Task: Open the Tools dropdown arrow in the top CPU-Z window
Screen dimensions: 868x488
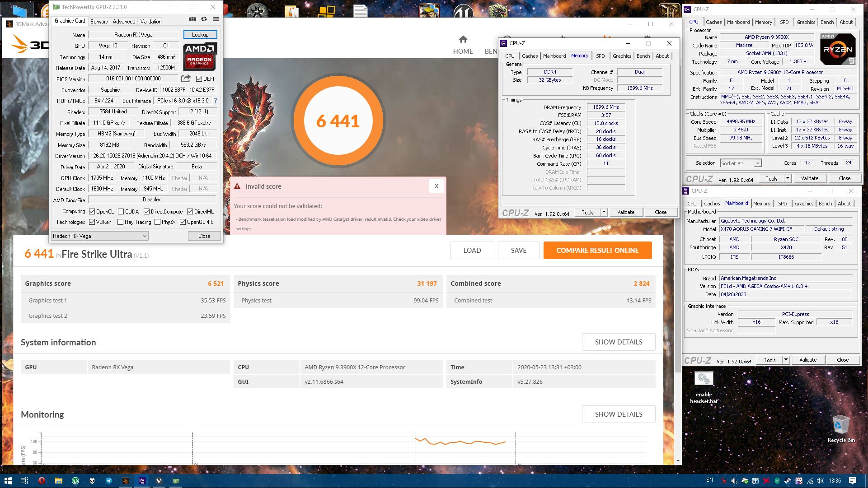Action: click(x=788, y=178)
